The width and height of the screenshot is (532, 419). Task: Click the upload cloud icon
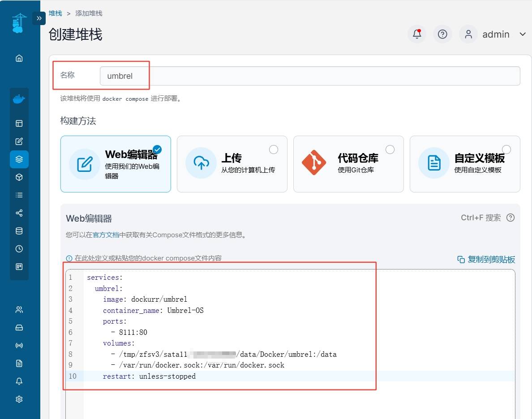pyautogui.click(x=201, y=163)
